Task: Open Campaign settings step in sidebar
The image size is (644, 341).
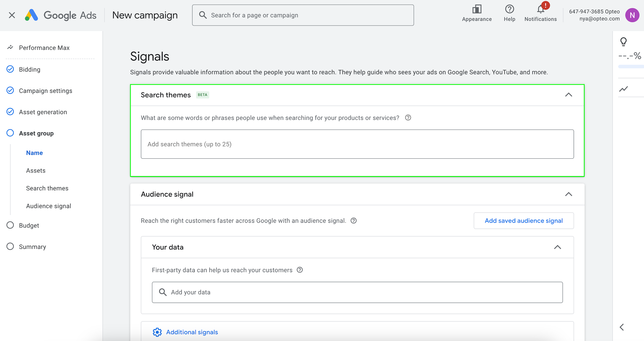Action: pyautogui.click(x=46, y=91)
